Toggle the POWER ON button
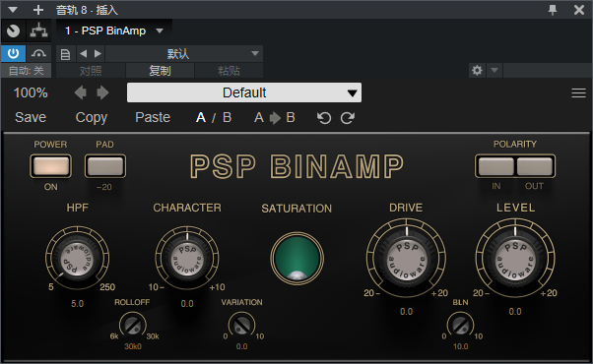The height and width of the screenshot is (364, 593). pos(51,165)
